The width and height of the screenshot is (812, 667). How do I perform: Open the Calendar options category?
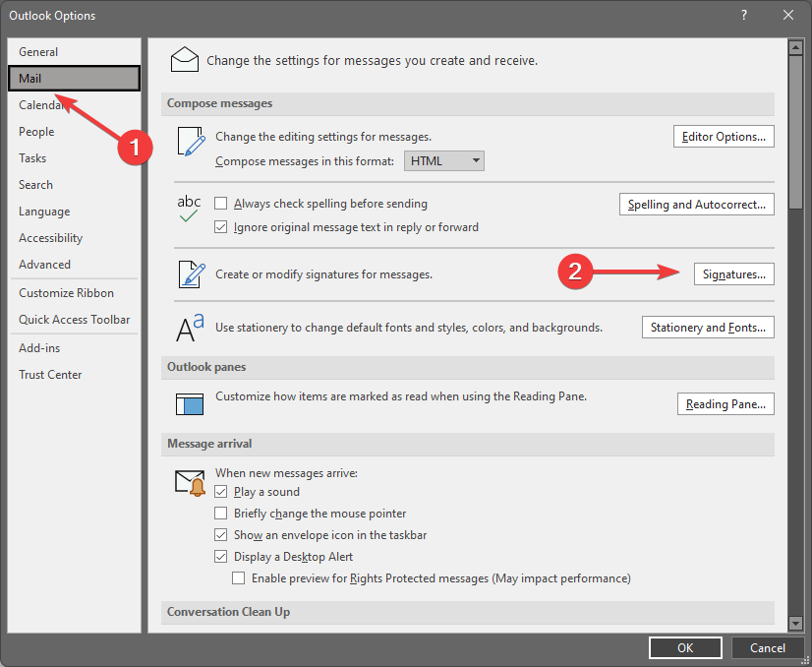coord(74,105)
